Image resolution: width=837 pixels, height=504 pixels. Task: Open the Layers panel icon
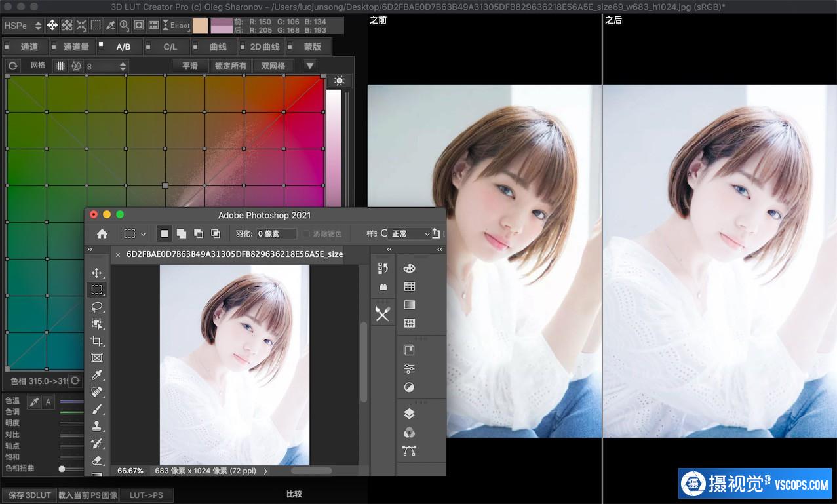[x=409, y=414]
